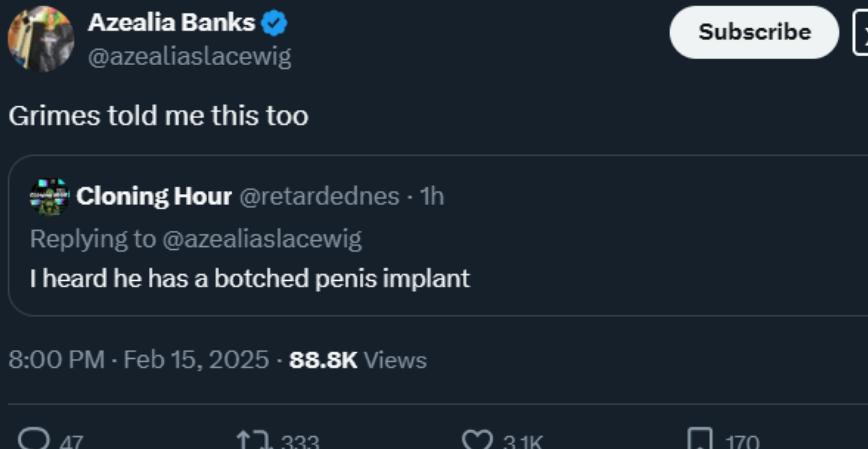Click the 3.1K likes count
Image resolution: width=868 pixels, height=449 pixels.
523,441
